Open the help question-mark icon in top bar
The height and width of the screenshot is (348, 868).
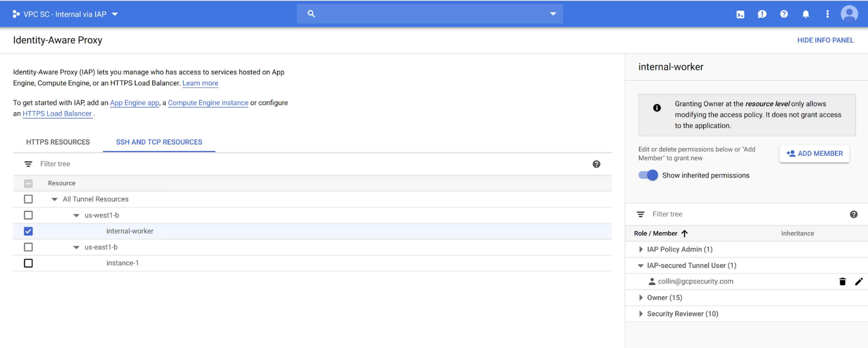[x=784, y=14]
